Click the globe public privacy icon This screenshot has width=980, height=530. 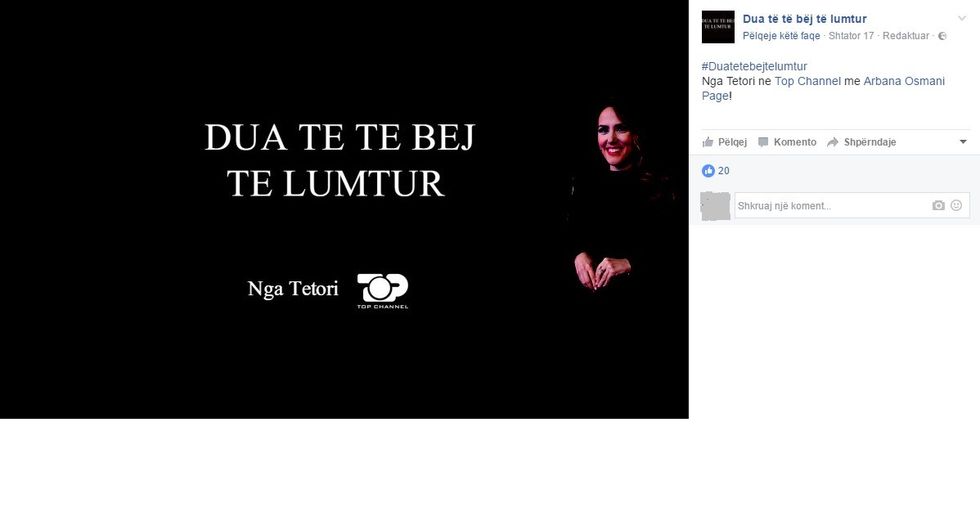[x=942, y=36]
